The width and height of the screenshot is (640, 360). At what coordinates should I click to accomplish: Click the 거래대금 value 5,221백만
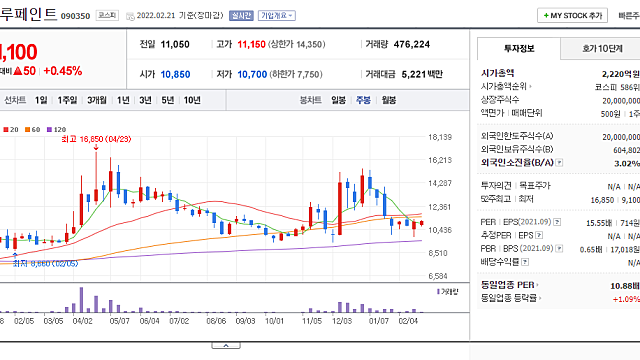click(422, 74)
